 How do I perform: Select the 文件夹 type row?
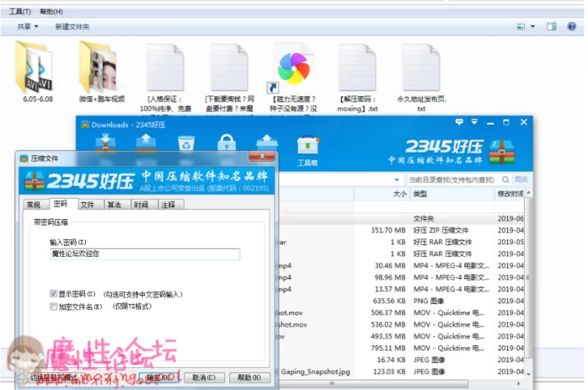coord(401,219)
